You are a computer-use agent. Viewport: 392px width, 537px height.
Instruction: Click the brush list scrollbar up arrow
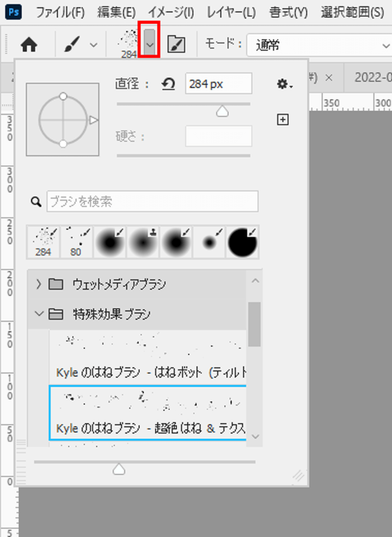[255, 281]
